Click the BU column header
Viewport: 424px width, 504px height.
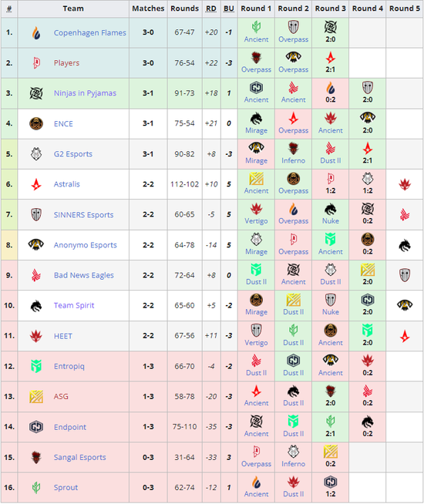coord(228,8)
